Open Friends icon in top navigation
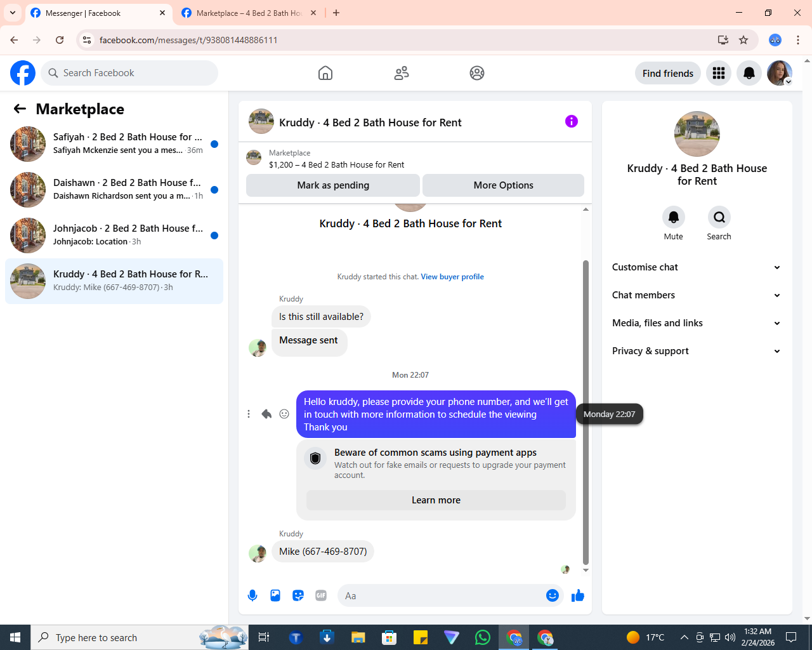 click(402, 73)
